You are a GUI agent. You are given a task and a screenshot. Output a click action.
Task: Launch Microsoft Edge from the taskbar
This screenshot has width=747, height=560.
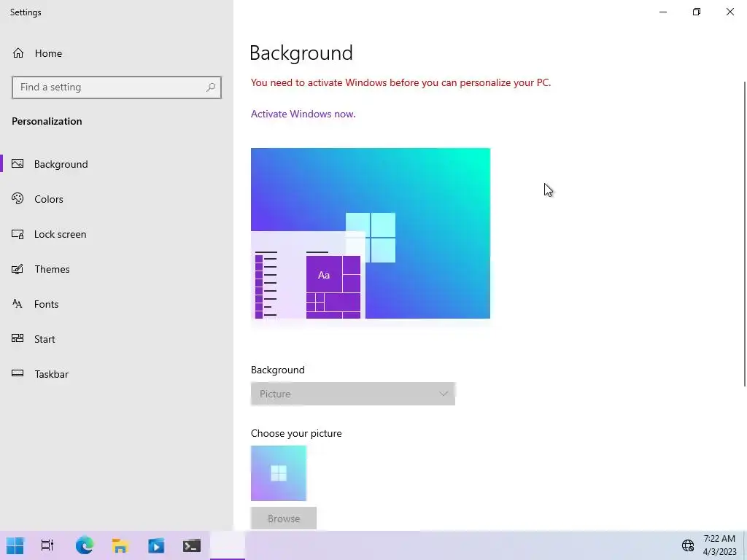(x=85, y=545)
